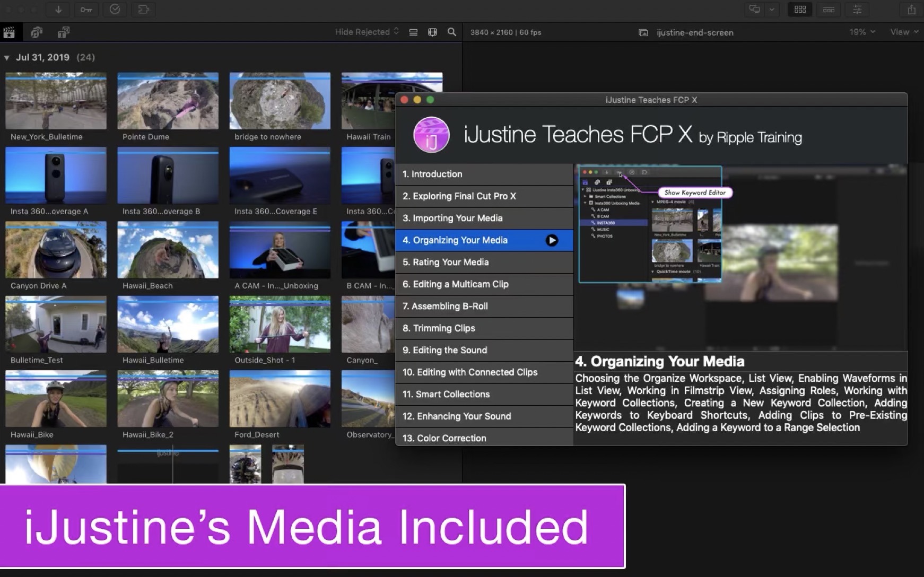Screen dimensions: 924x577
Task: Click the Share export icon
Action: click(x=911, y=10)
